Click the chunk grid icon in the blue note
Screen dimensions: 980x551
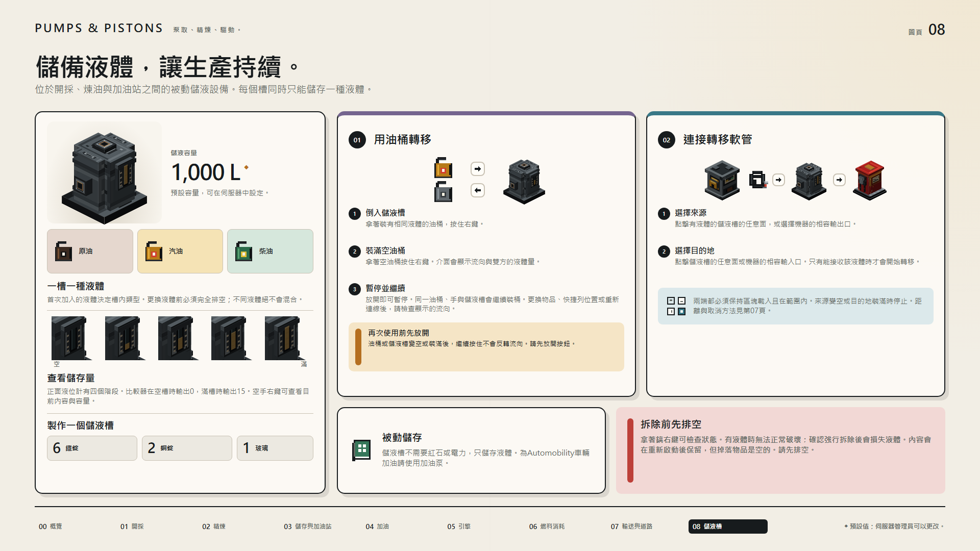pos(676,306)
